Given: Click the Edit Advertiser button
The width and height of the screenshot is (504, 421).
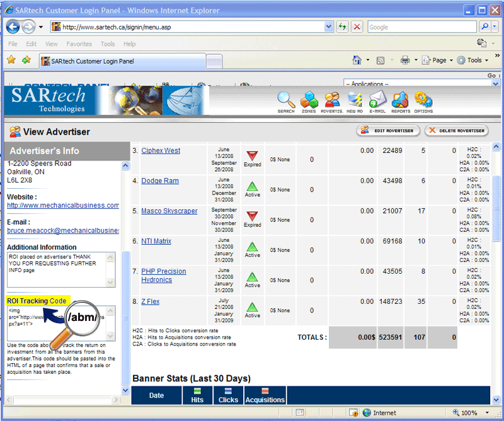Looking at the screenshot, I should pyautogui.click(x=388, y=131).
